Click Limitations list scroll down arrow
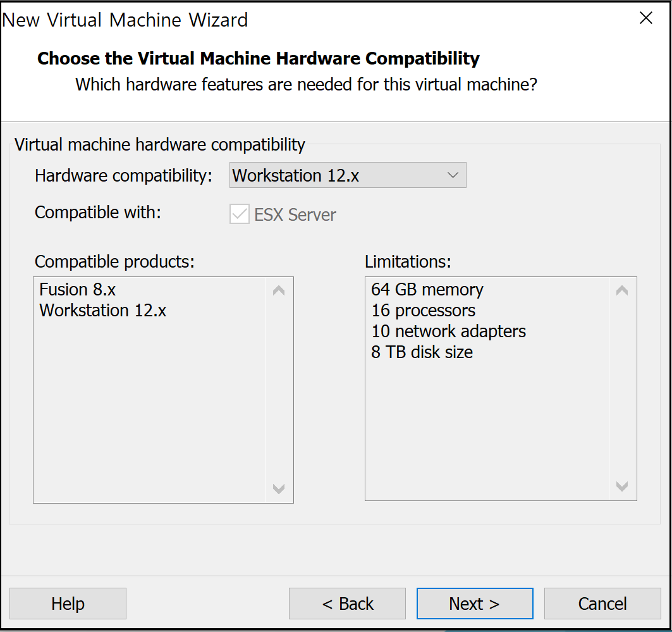 tap(622, 486)
